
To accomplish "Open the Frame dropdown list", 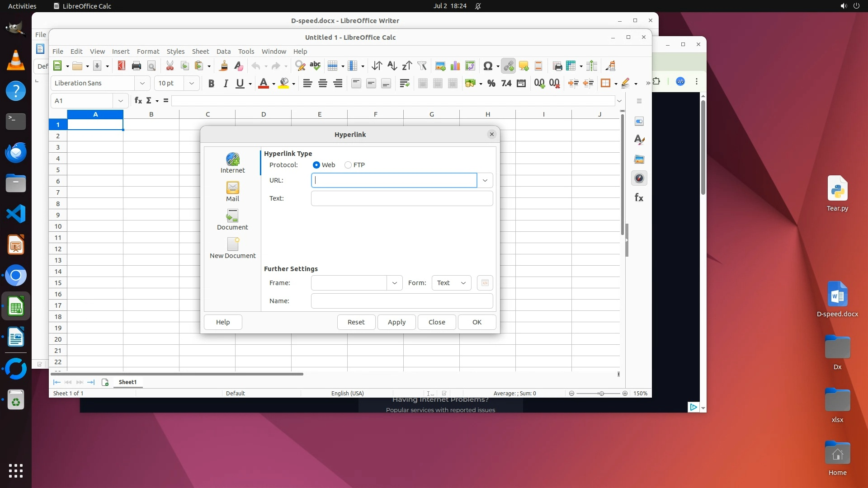I will pos(394,283).
